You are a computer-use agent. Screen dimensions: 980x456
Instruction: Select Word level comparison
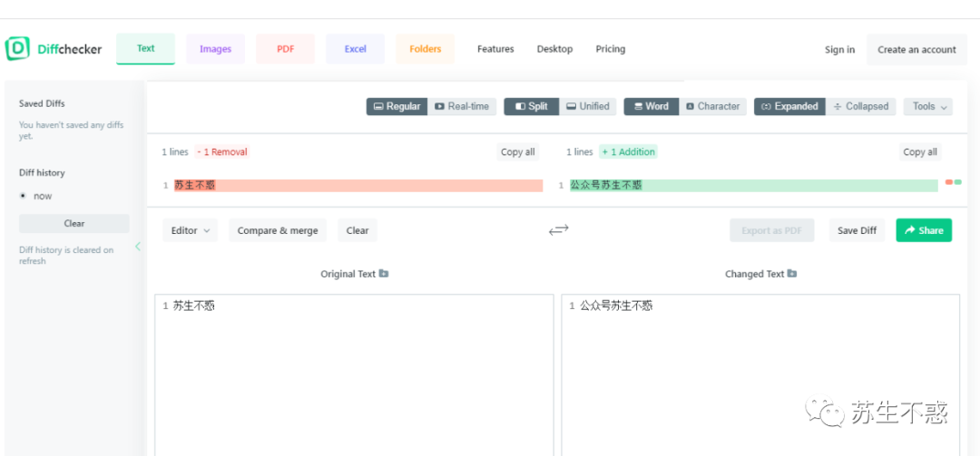click(652, 106)
